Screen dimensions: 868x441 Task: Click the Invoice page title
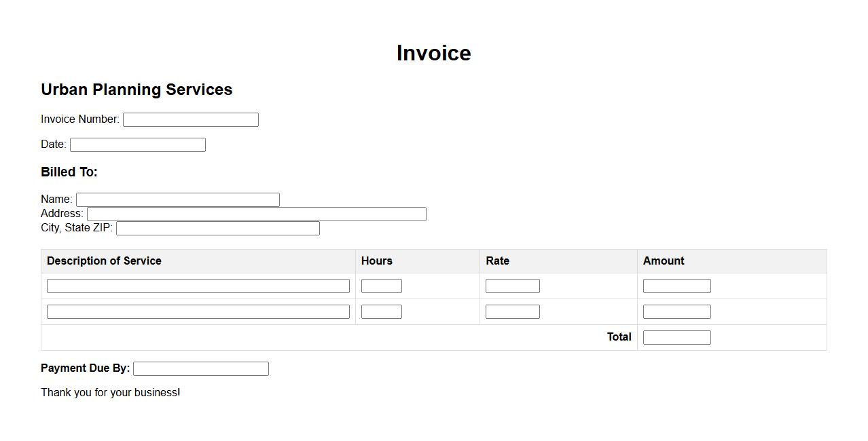(x=433, y=53)
